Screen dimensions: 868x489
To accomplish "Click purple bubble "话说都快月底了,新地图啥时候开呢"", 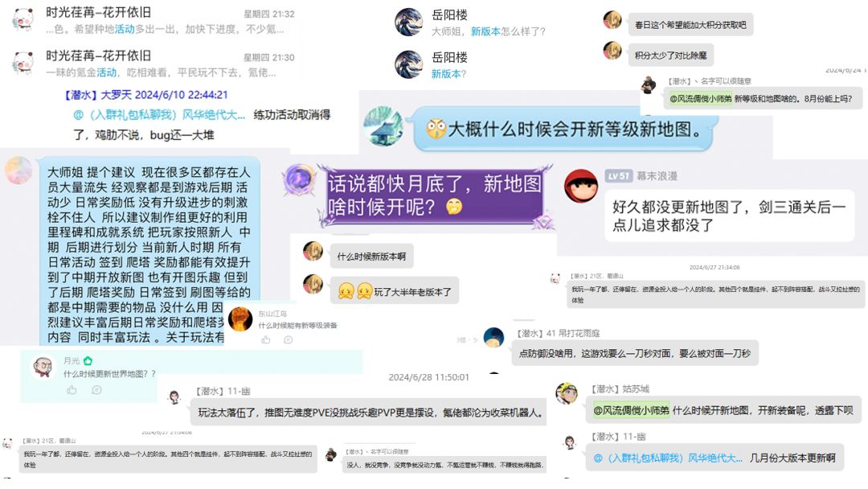I will coord(435,195).
